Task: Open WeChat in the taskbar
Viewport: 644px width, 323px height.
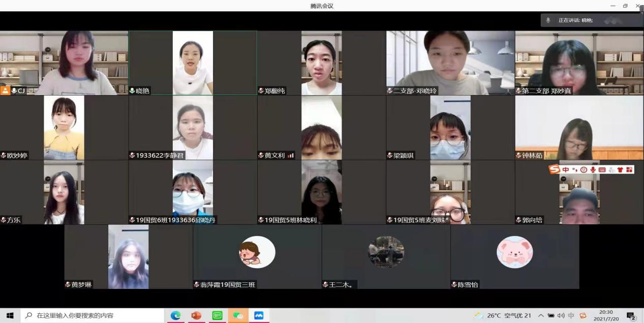Action: [238, 315]
